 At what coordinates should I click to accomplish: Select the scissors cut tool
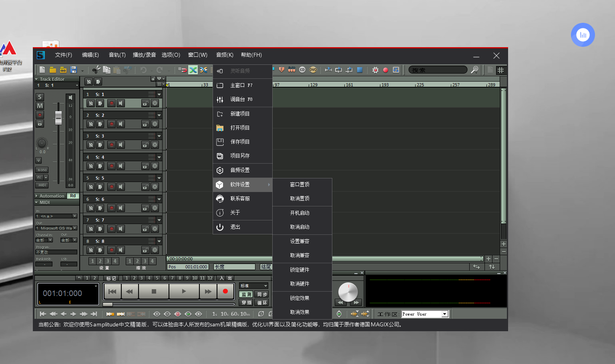96,70
